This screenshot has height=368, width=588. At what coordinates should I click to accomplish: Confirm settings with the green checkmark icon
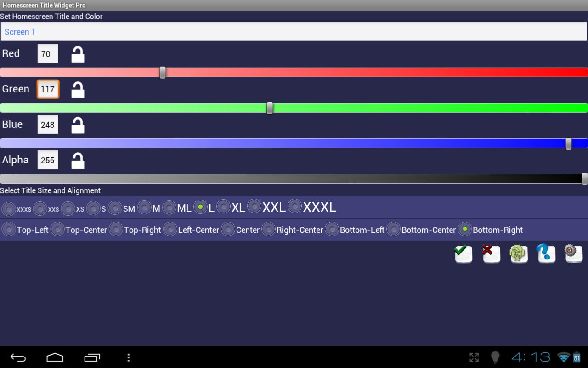coord(463,253)
